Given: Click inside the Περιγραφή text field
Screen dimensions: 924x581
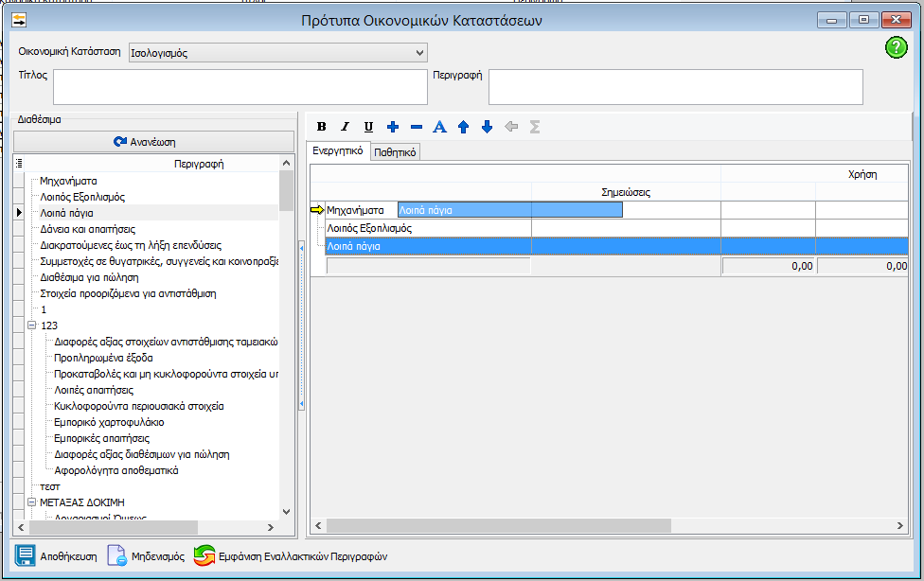Looking at the screenshot, I should point(676,87).
